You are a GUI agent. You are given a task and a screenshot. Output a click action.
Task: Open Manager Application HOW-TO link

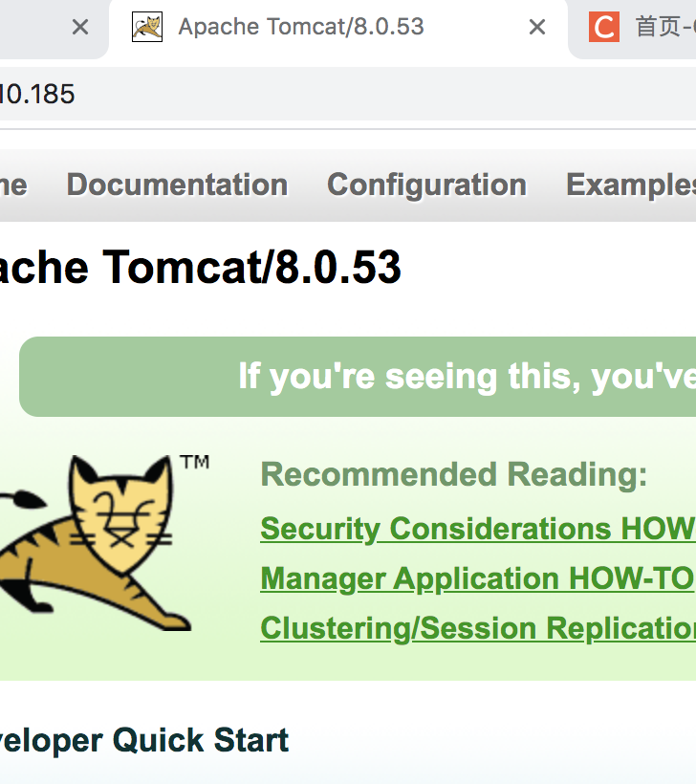tap(477, 578)
